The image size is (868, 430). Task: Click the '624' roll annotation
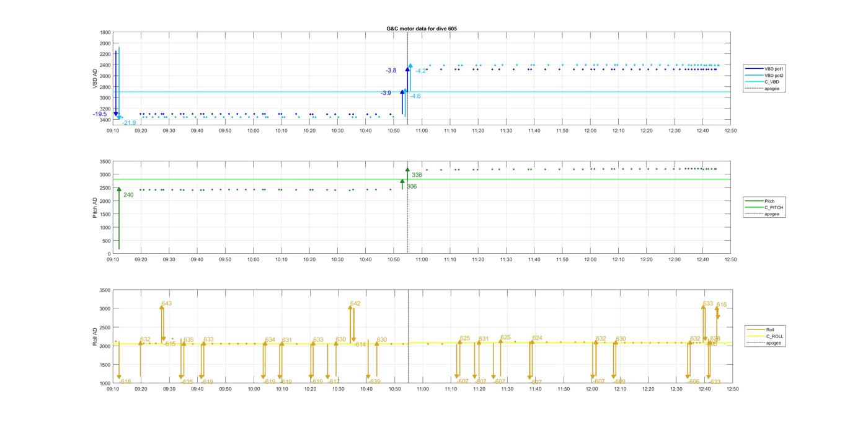(538, 339)
